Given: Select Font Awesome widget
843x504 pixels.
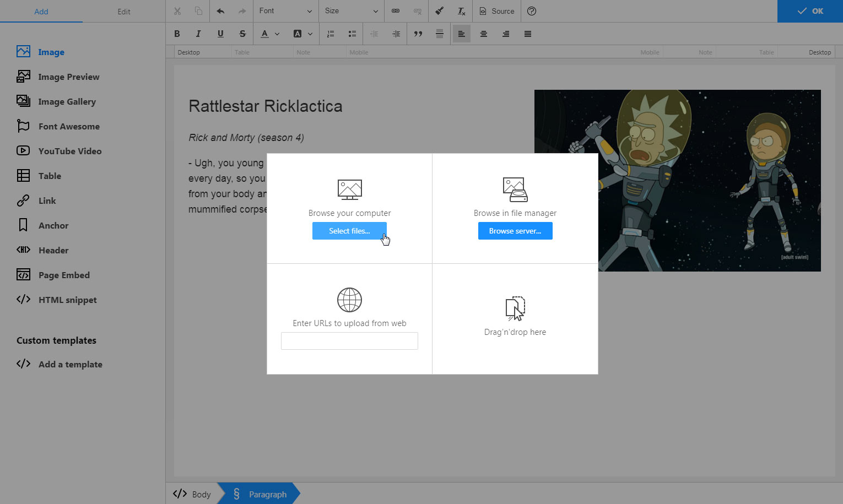Looking at the screenshot, I should pyautogui.click(x=58, y=126).
